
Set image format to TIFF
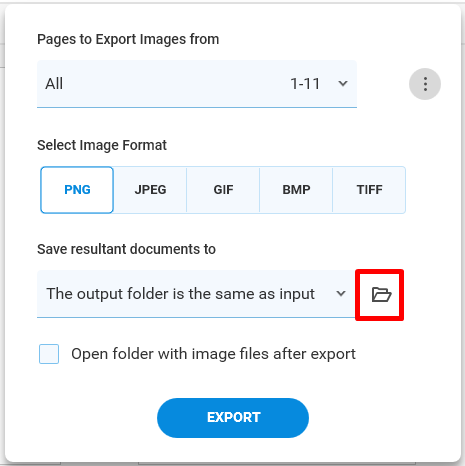click(369, 190)
